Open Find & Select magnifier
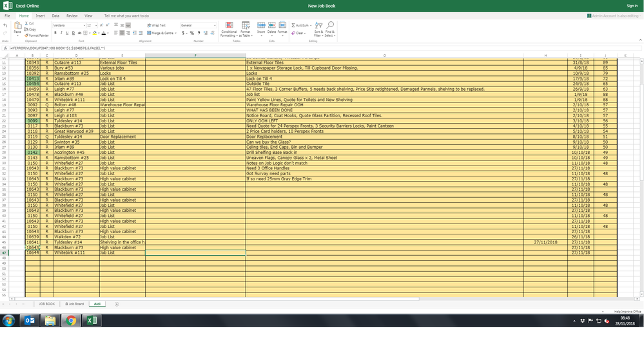Screen dimensions: 644x362 click(330, 29)
